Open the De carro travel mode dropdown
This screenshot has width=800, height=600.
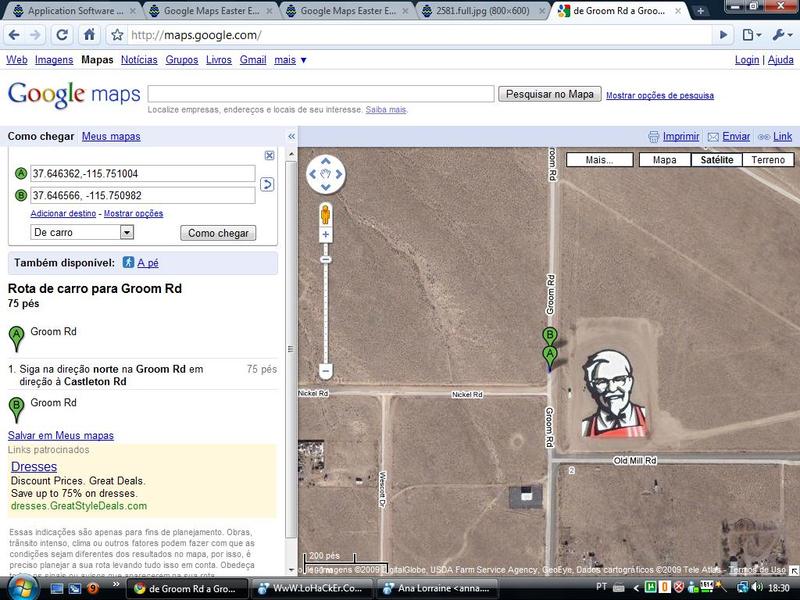pos(82,232)
